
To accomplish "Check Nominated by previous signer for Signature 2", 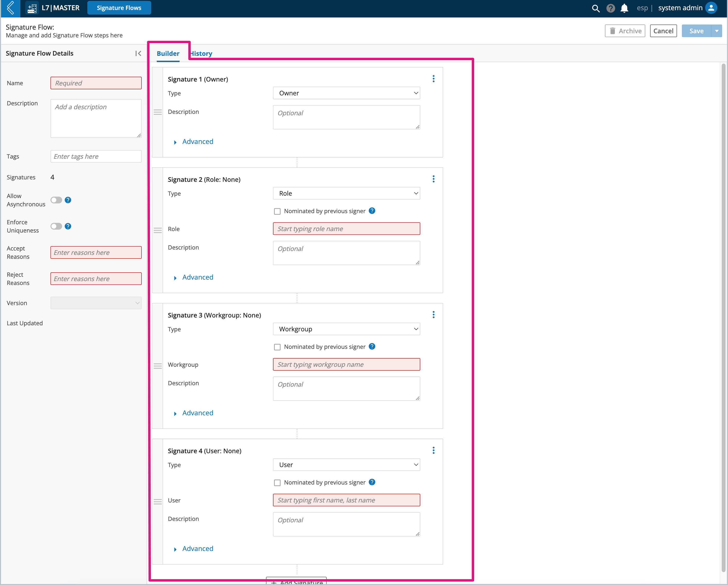I will click(x=277, y=211).
